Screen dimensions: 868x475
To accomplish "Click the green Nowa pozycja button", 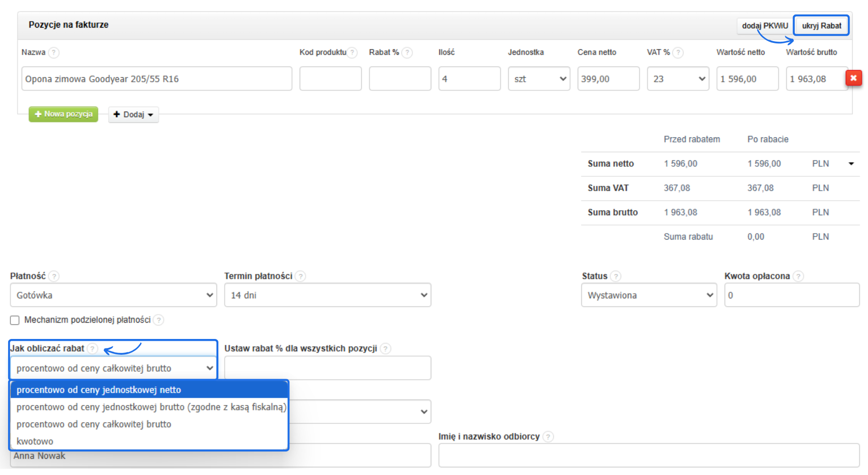I will (x=63, y=114).
